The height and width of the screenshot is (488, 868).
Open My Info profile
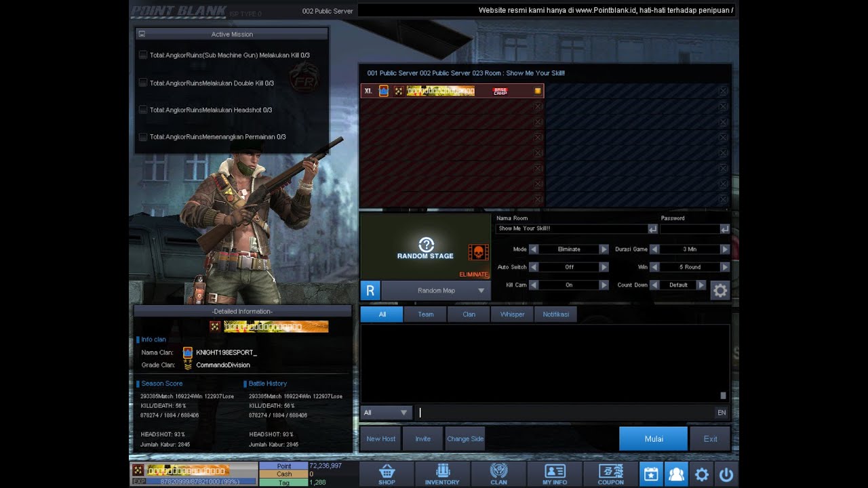tap(555, 474)
